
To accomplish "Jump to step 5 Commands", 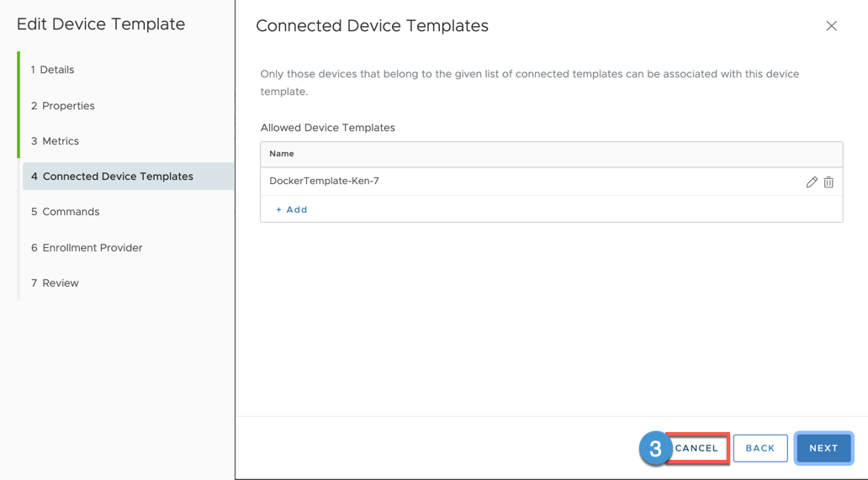I will point(65,212).
